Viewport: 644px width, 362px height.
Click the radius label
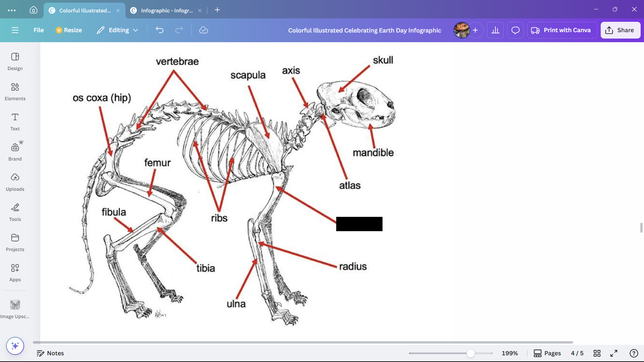point(353,266)
